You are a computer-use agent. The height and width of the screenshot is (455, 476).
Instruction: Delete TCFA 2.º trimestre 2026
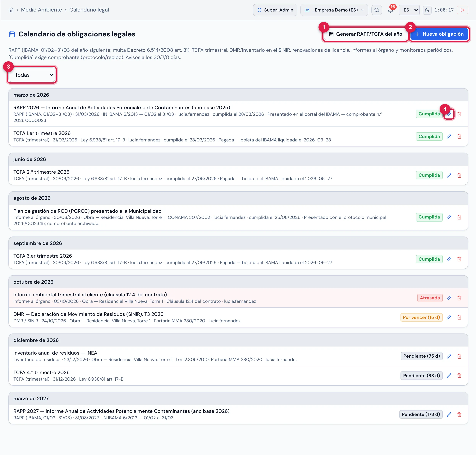459,175
